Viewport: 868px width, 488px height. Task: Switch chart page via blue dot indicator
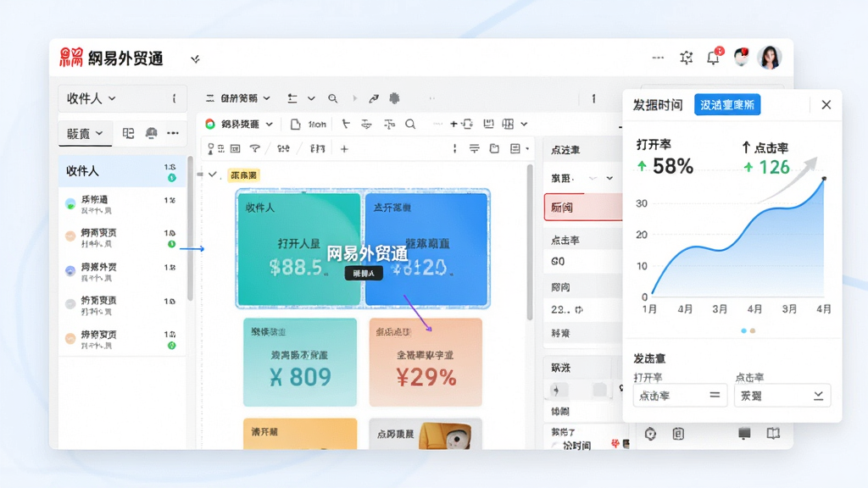pos(743,331)
